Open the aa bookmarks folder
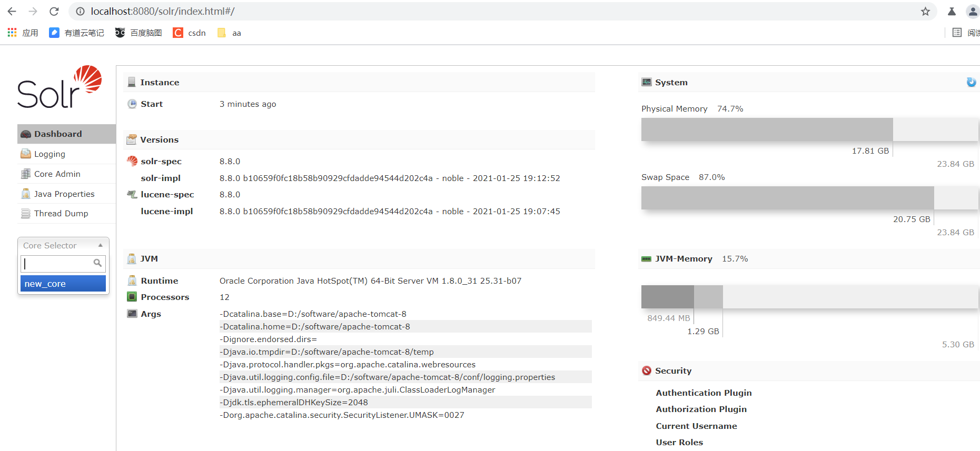Image resolution: width=980 pixels, height=451 pixels. point(229,33)
